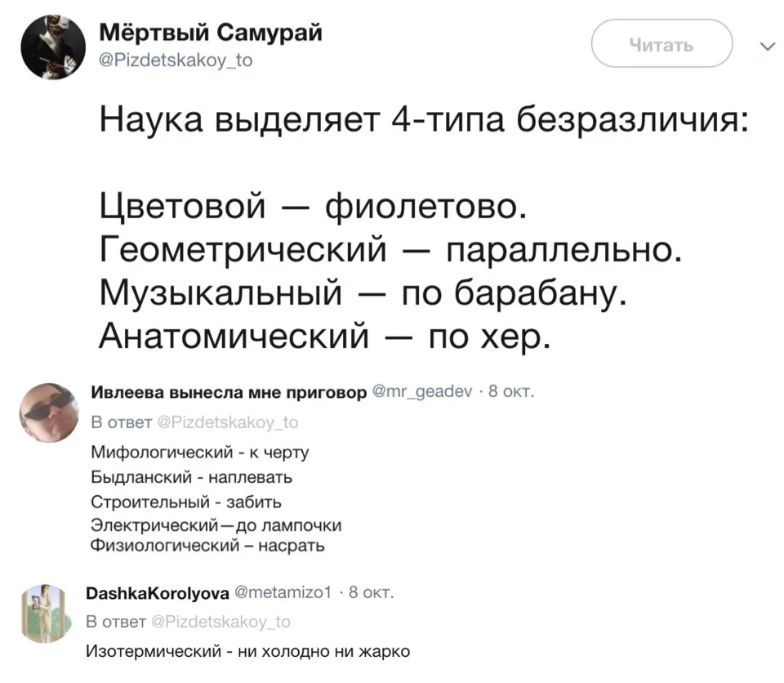Open the Мёртвый Самурай profile avatar
The image size is (784, 683).
pos(51,47)
